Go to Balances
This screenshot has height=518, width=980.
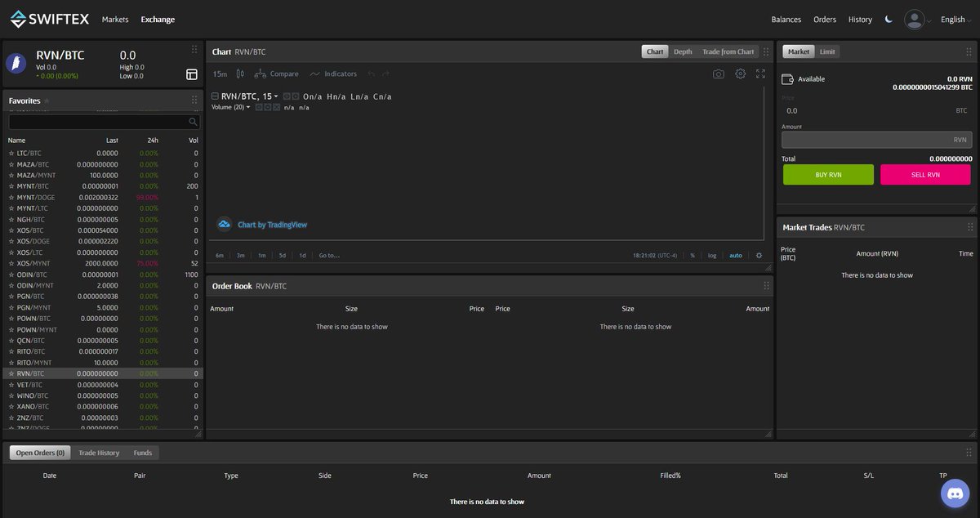click(x=786, y=20)
